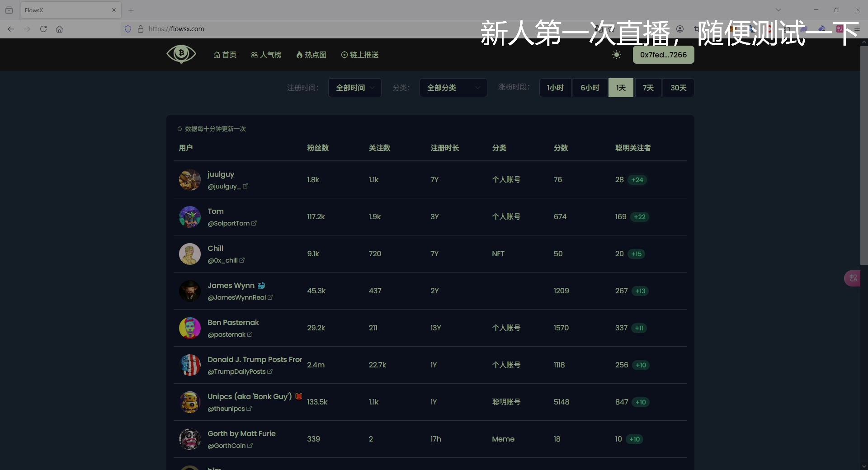Click wallet address 0x7fed...7266 button
The width and height of the screenshot is (868, 470).
(663, 55)
